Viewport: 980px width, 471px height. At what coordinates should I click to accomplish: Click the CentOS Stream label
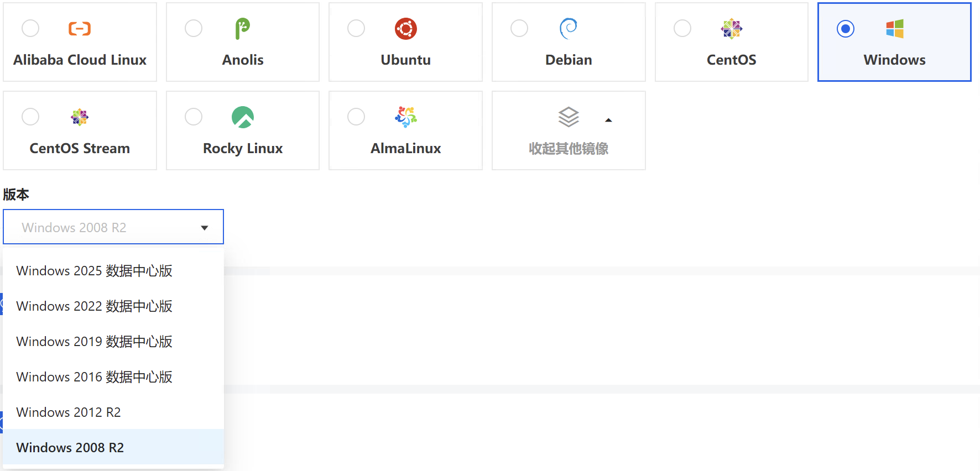click(80, 148)
